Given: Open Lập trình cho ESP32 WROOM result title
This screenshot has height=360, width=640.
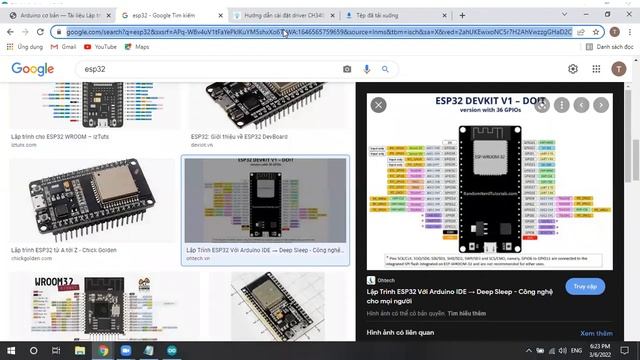Looking at the screenshot, I should 60,137.
